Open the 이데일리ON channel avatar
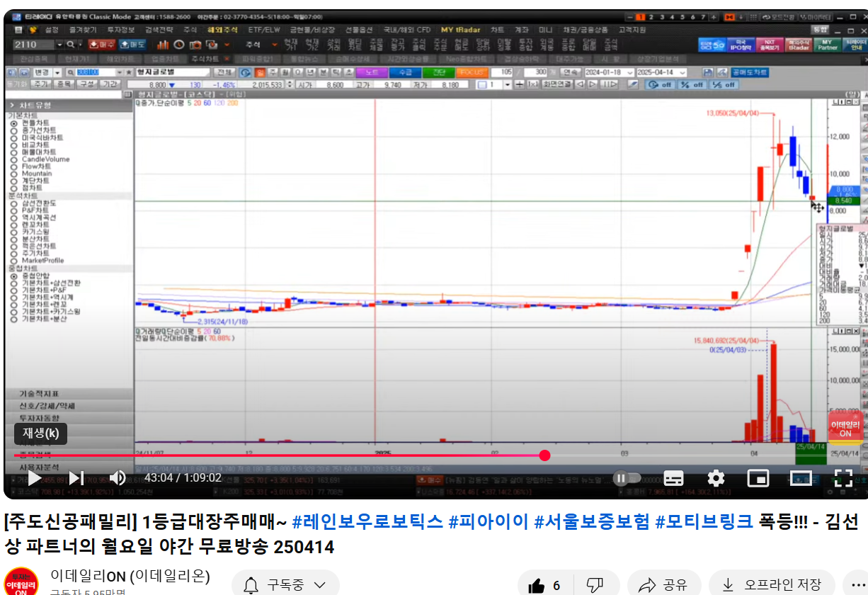This screenshot has width=868, height=595. click(21, 582)
